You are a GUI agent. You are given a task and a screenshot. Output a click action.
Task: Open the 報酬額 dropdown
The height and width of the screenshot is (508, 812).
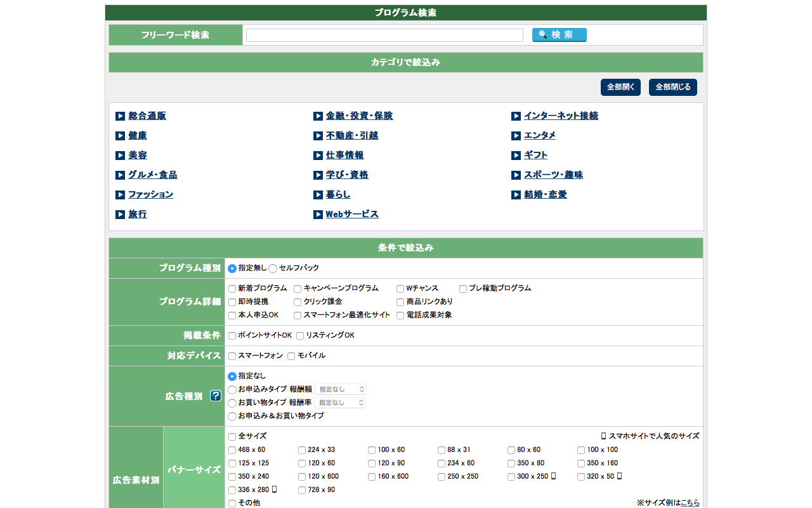341,389
